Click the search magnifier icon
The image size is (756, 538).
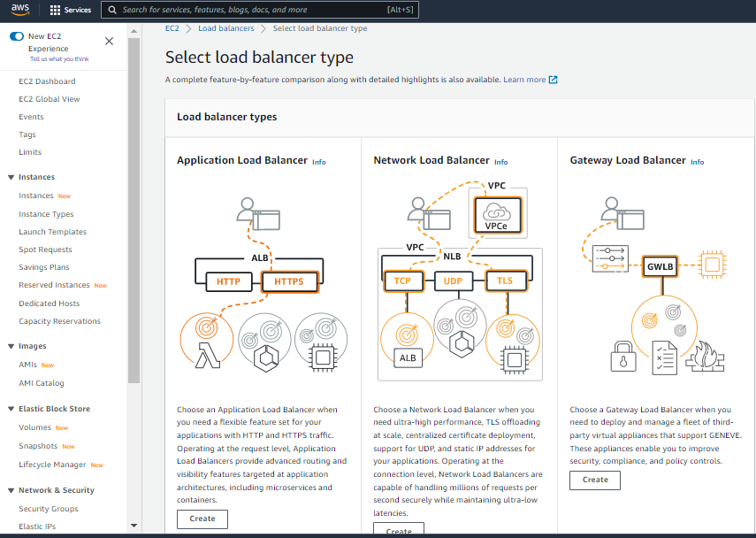click(112, 10)
